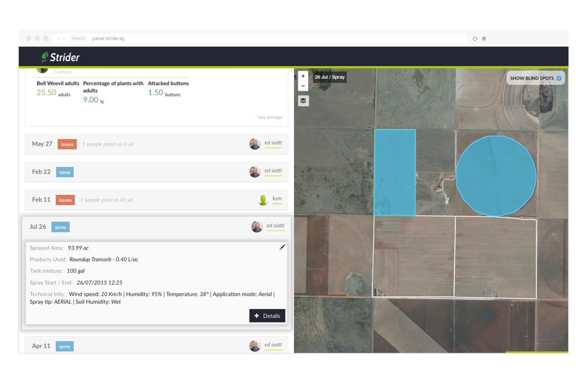Click ed siatti avatar on Apr 11 row
This screenshot has width=588, height=382.
(x=255, y=346)
